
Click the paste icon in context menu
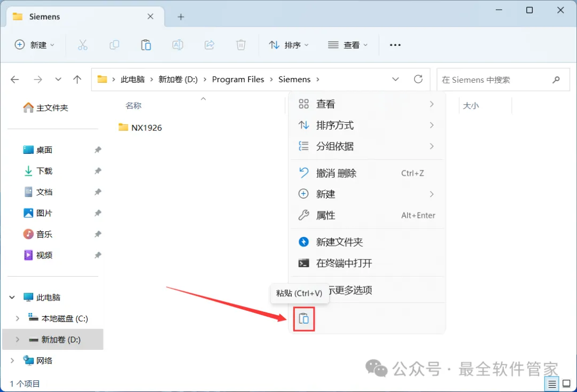click(304, 318)
